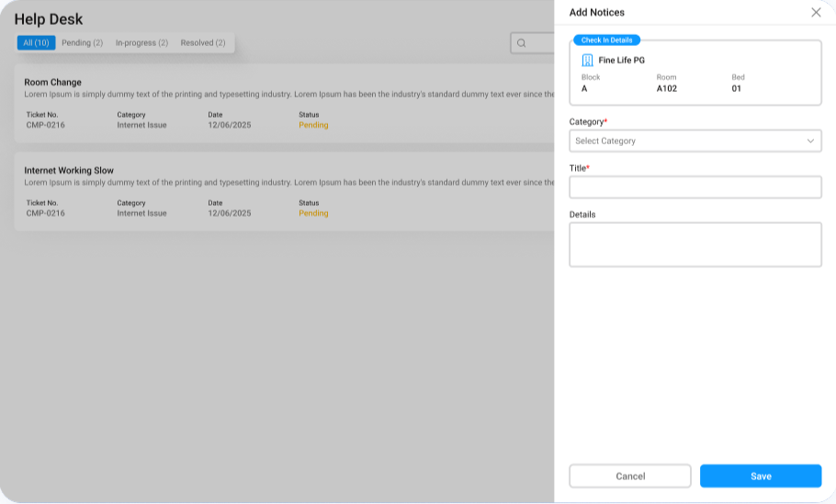The width and height of the screenshot is (836, 504).
Task: Click the building icon beside Fine Life PG
Action: [x=587, y=60]
